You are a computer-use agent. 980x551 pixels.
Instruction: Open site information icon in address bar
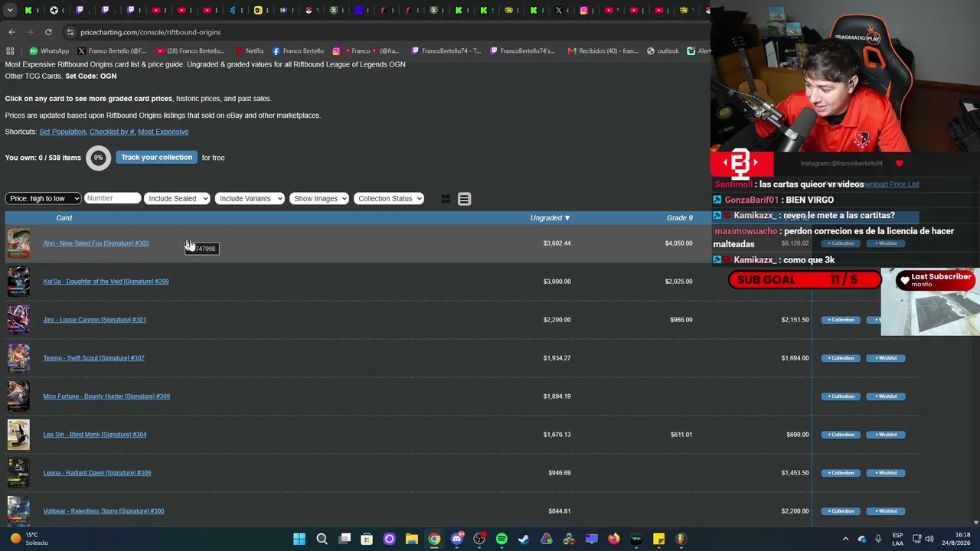70,32
